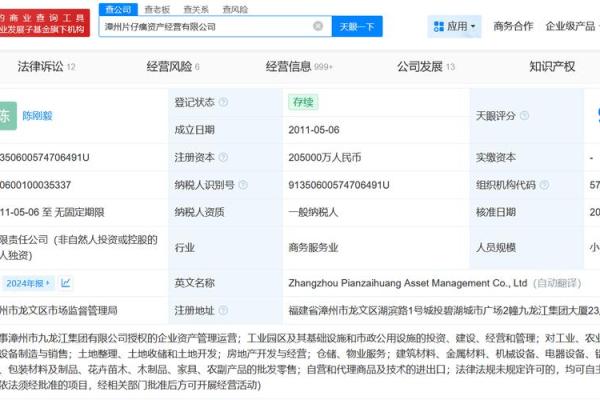The image size is (600, 400).
Task: Click the help icon next to 天眼评分
Action: pos(526,116)
